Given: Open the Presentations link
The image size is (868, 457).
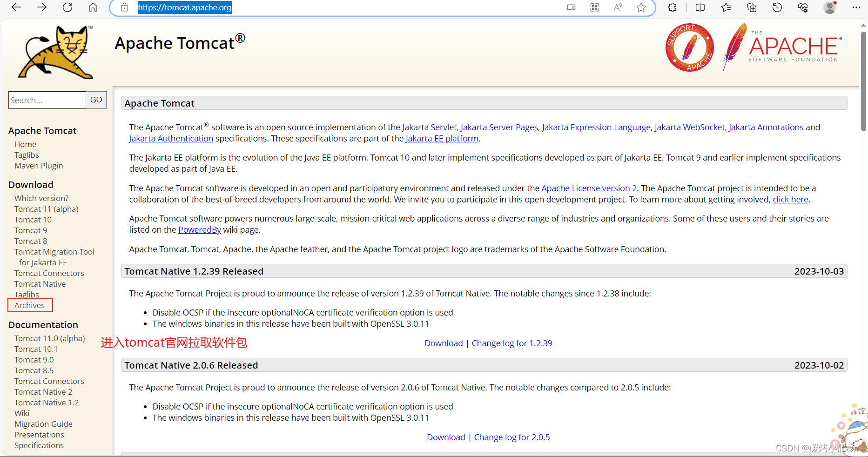Looking at the screenshot, I should pyautogui.click(x=39, y=435).
